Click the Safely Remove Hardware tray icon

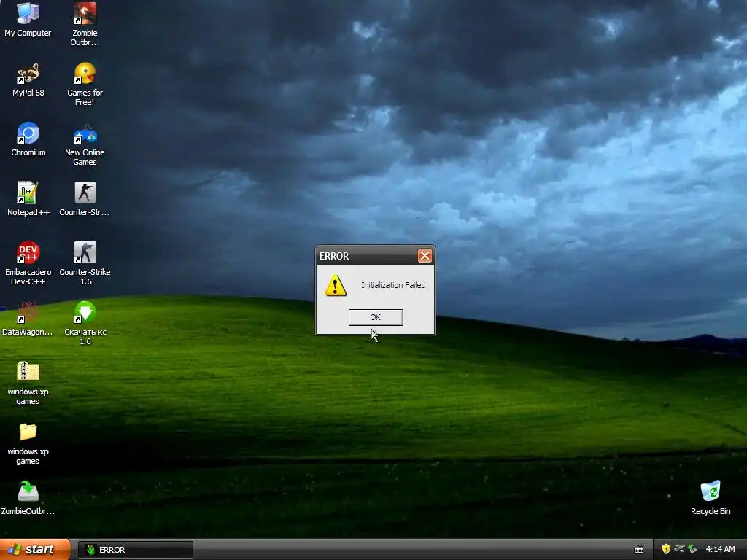click(693, 549)
